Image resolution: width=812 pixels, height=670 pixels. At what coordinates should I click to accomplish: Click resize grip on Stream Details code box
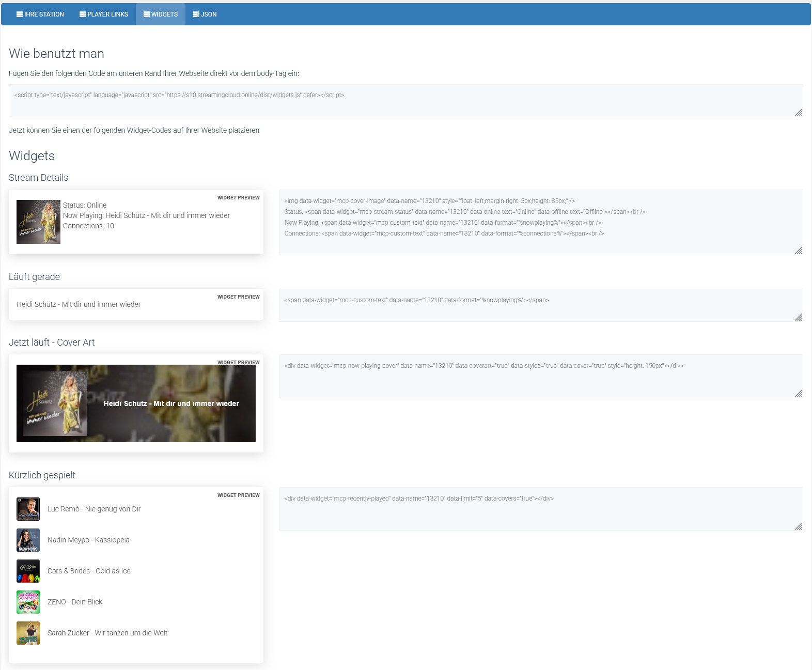tap(799, 251)
